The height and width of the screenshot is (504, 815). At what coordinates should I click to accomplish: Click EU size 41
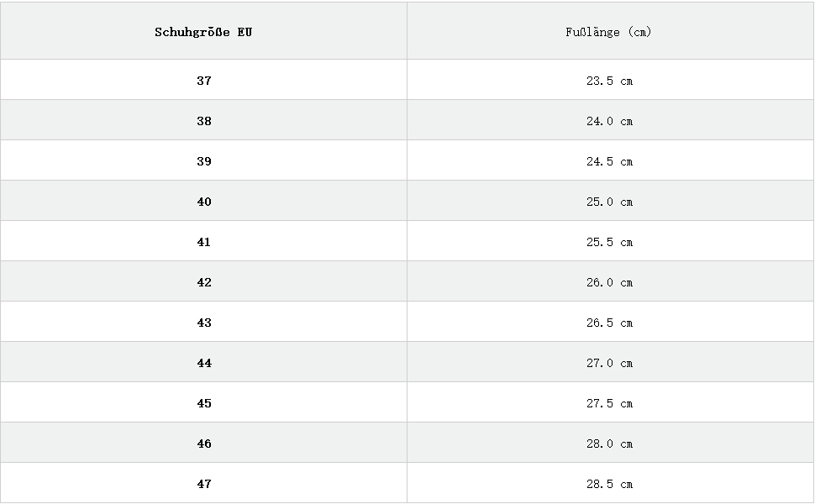pyautogui.click(x=204, y=242)
